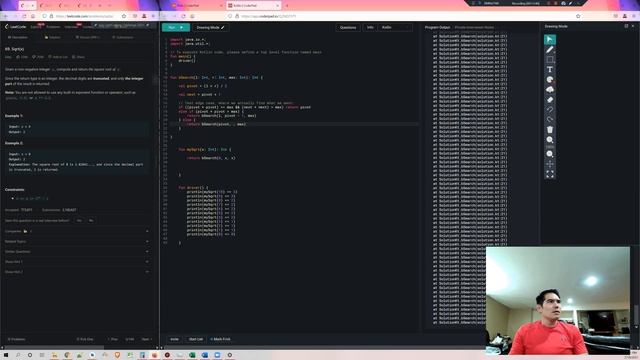Open the Windows Start menu

coord(6,355)
